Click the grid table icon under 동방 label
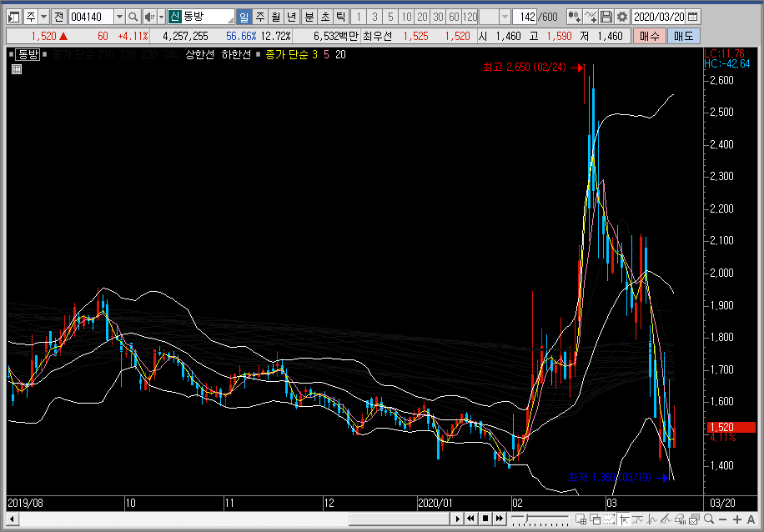The image size is (764, 532). click(x=17, y=69)
